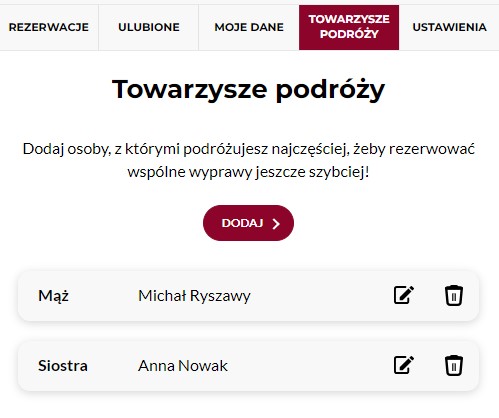Add a new companion with DODAJ
The height and width of the screenshot is (418, 499).
coord(248,223)
